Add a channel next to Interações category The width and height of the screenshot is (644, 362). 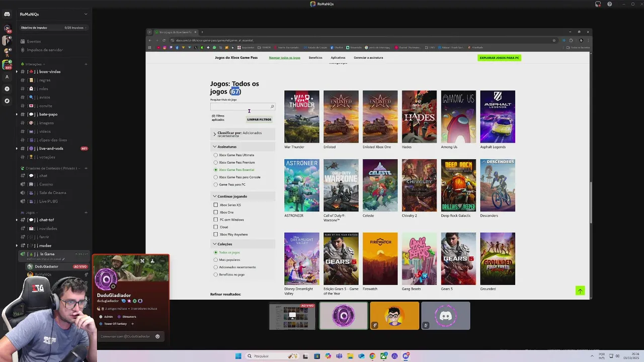86,64
